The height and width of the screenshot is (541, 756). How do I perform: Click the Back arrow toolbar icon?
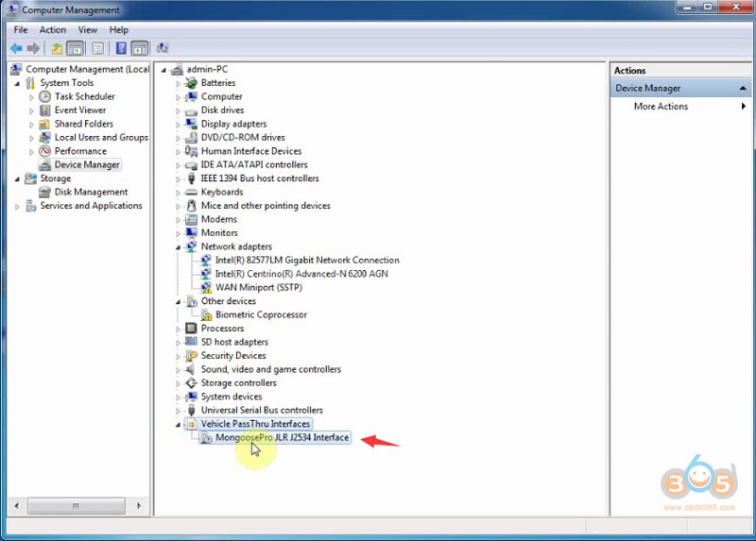click(x=16, y=48)
